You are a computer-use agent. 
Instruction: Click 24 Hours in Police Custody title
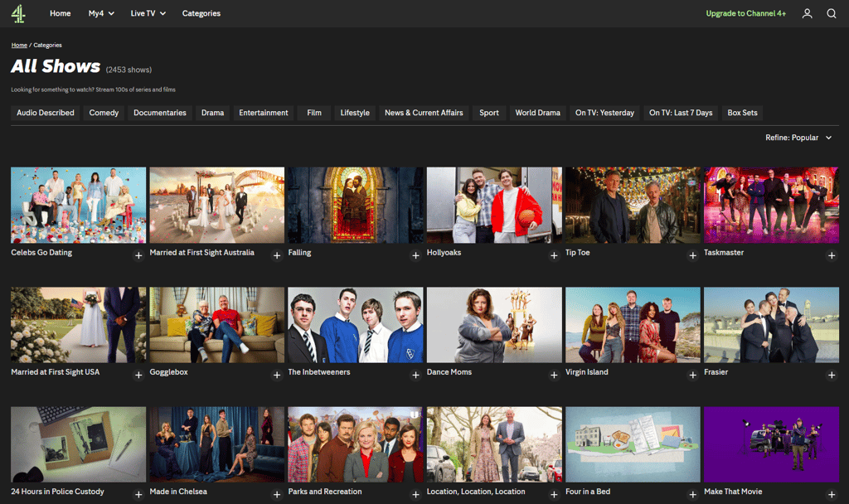57,492
